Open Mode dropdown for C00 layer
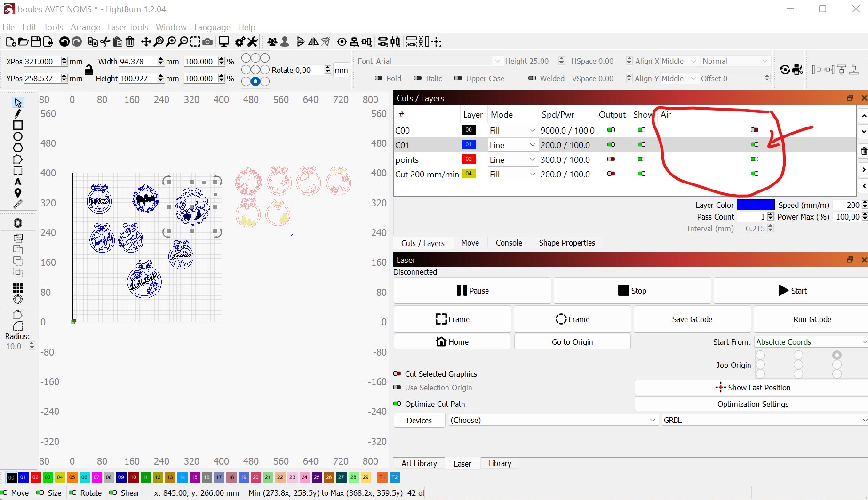Screen dimensions: 868x500 [512, 130]
